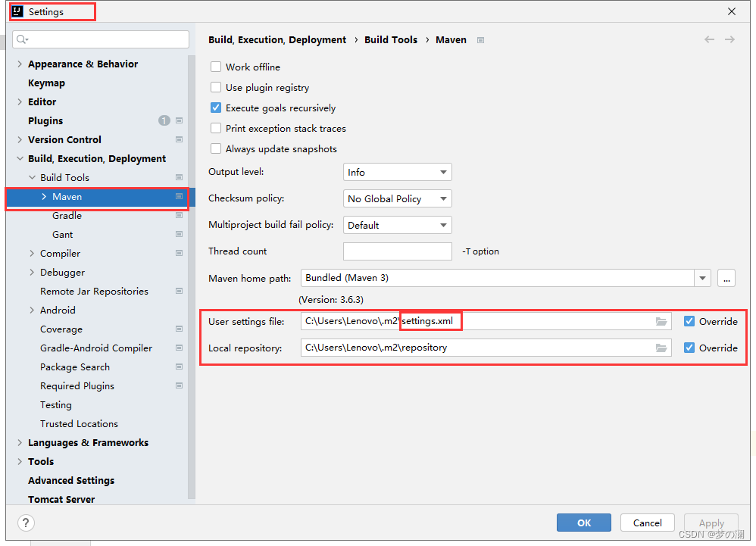Click the Plugins update count badge
Viewport: 756px width, 546px height.
tap(164, 120)
